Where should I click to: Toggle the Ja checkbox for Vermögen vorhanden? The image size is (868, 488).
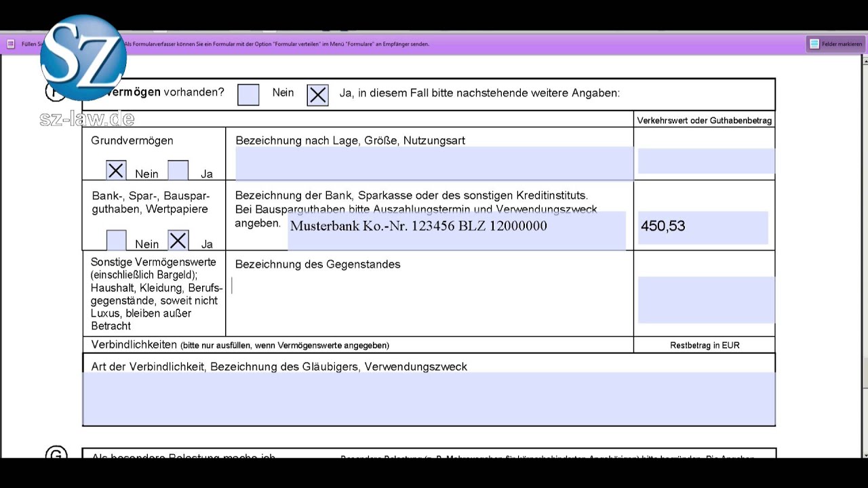tap(317, 95)
